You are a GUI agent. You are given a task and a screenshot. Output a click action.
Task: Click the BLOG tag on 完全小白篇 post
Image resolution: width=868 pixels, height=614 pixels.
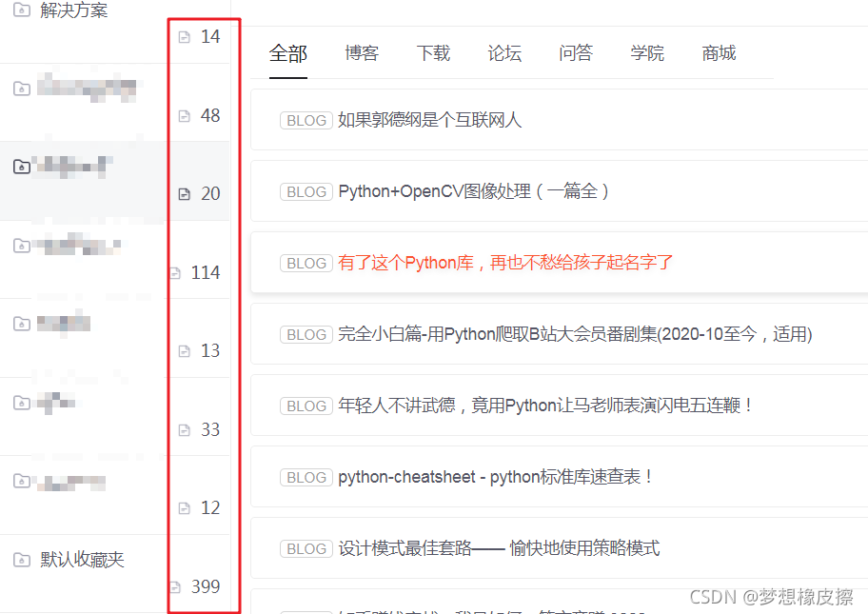pos(306,334)
